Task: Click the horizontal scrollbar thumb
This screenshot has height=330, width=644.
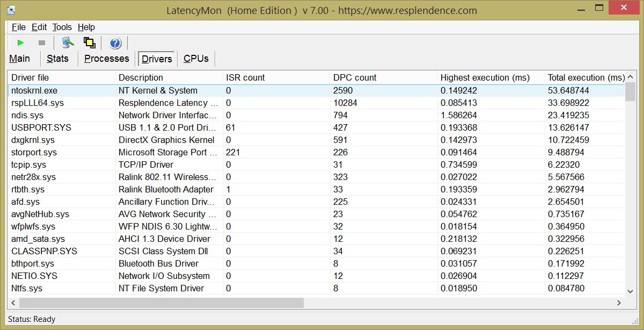Action: (x=162, y=303)
